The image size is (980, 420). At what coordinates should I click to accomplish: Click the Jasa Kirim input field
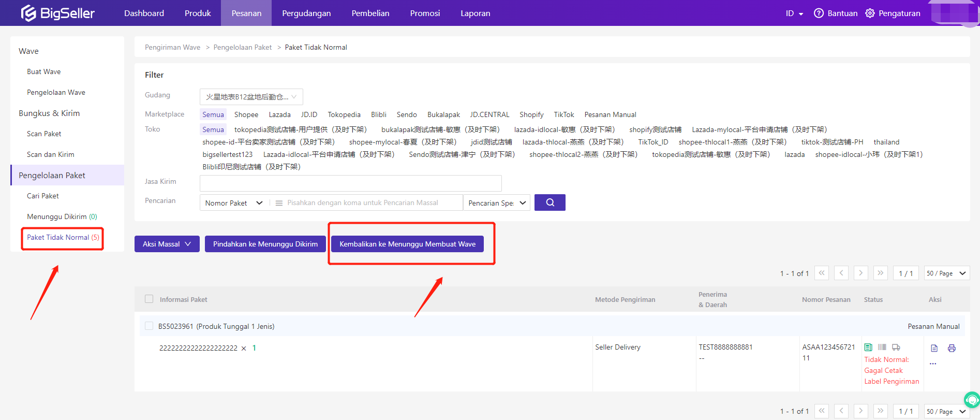(x=351, y=183)
